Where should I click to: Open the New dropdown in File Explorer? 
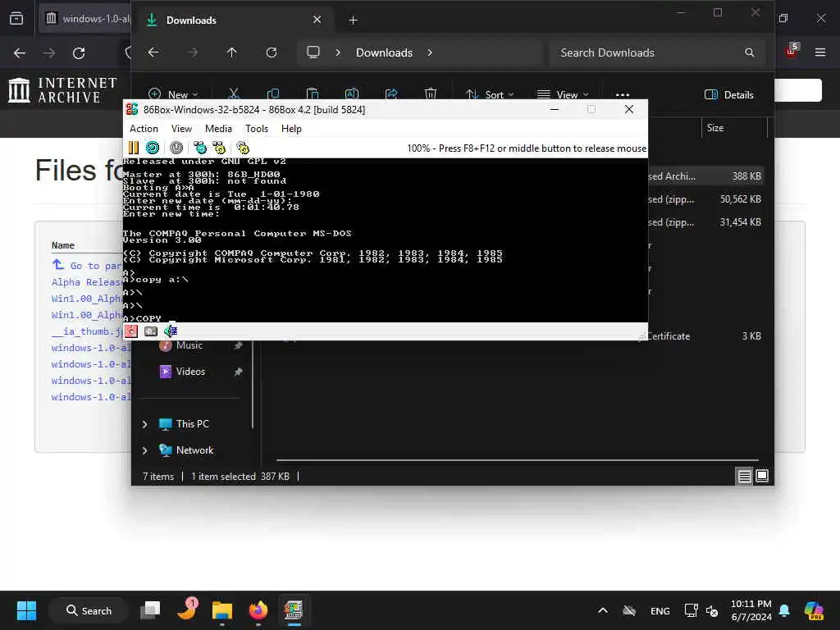173,94
